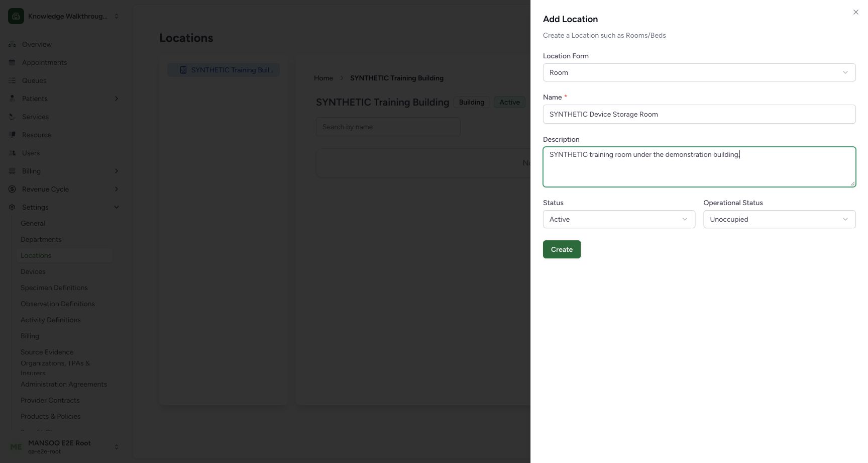
Task: Click the Home breadcrumb link
Action: click(x=323, y=78)
